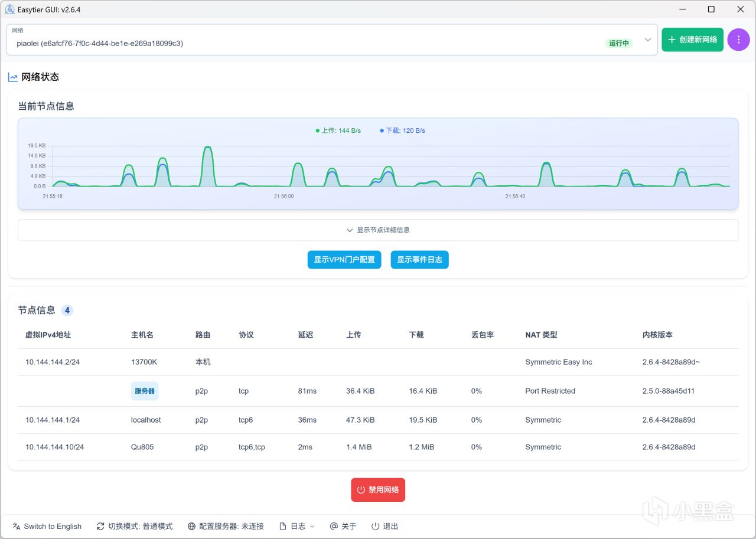This screenshot has height=539, width=756.
Task: Expand the node detail info section
Action: (x=378, y=230)
